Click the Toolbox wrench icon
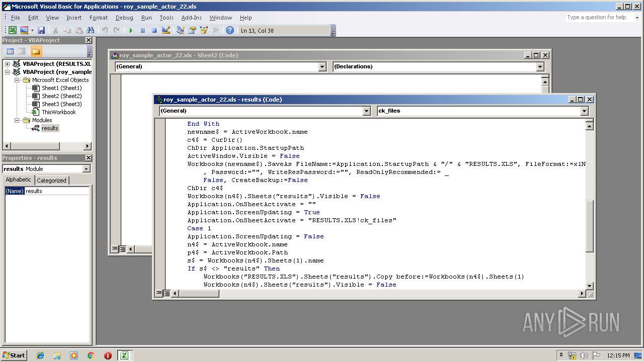644x362 pixels. tap(215, 30)
